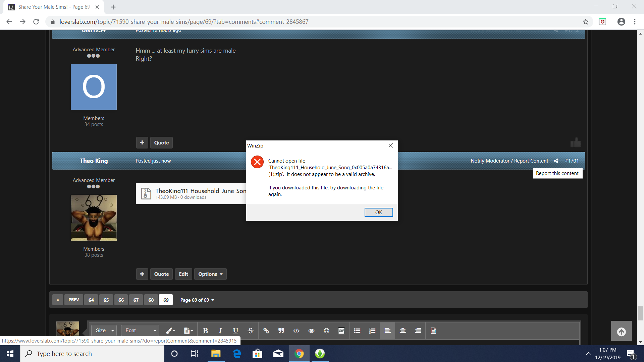Insert a code block in the editor
Screen dimensions: 644x362
tap(296, 330)
